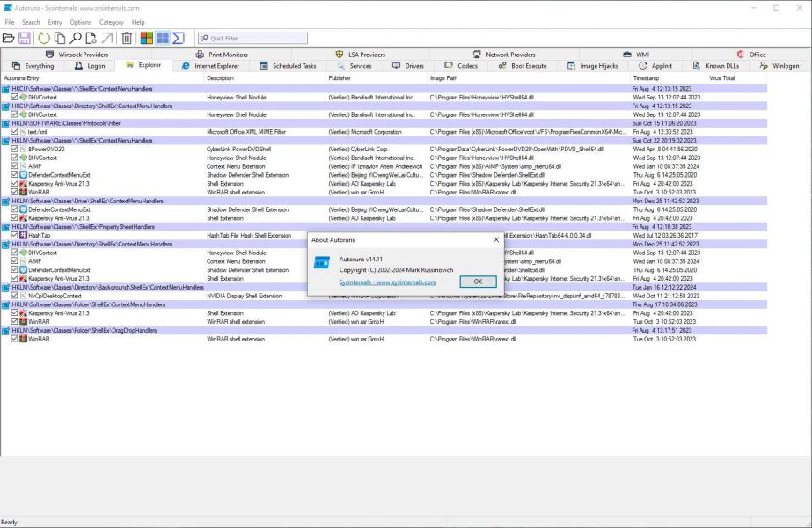
Task: Click the green Refresh arrow icon
Action: (44, 38)
